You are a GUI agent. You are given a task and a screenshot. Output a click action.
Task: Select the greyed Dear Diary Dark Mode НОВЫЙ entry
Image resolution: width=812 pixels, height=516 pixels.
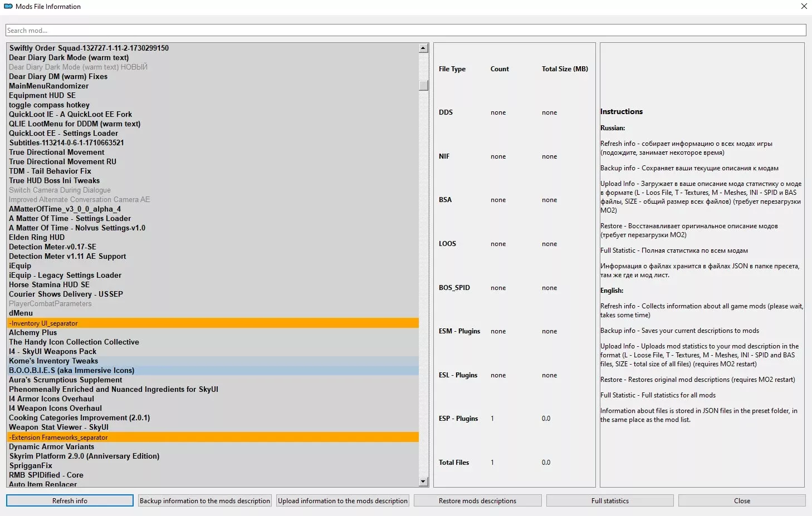(79, 67)
